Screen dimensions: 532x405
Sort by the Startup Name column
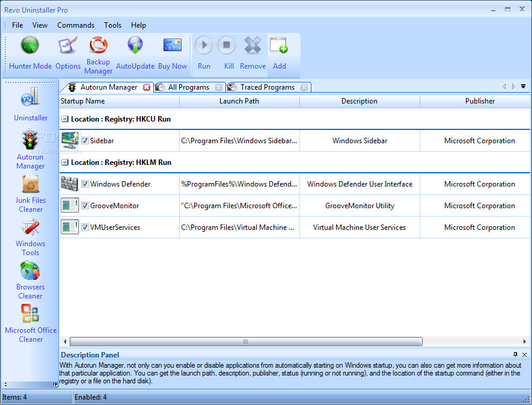[x=120, y=101]
